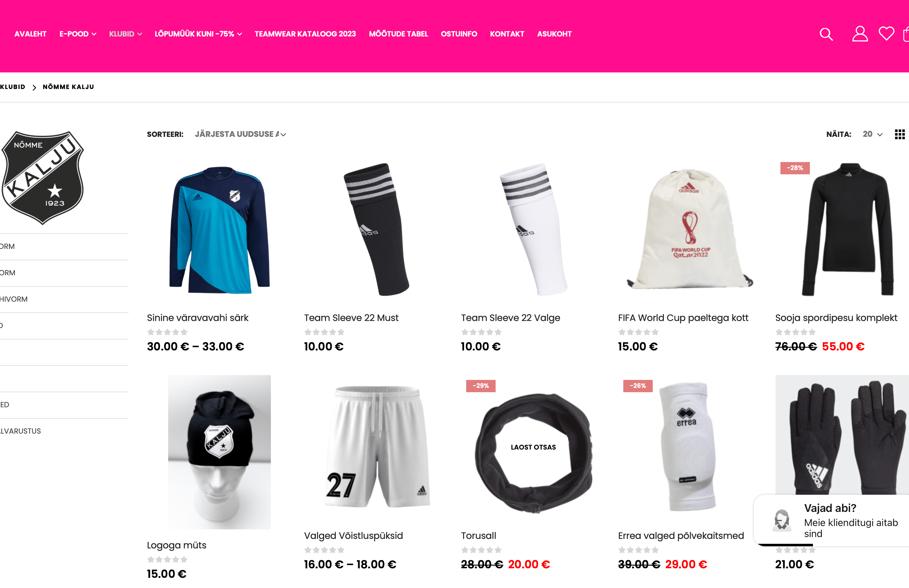The width and height of the screenshot is (909, 588).
Task: Click the -28% discount badge
Action: (x=795, y=168)
